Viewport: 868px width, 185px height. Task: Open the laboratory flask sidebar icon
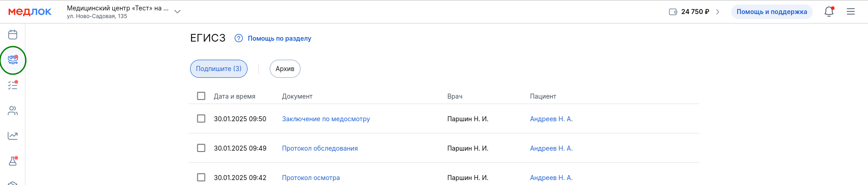(x=13, y=161)
